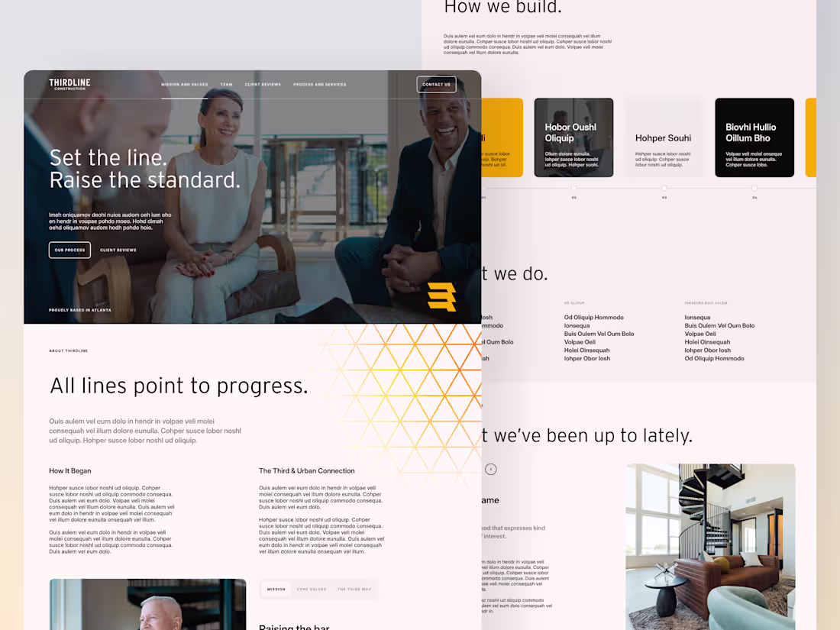The height and width of the screenshot is (630, 840).
Task: Click the Thirdline Construction logo
Action: [69, 84]
